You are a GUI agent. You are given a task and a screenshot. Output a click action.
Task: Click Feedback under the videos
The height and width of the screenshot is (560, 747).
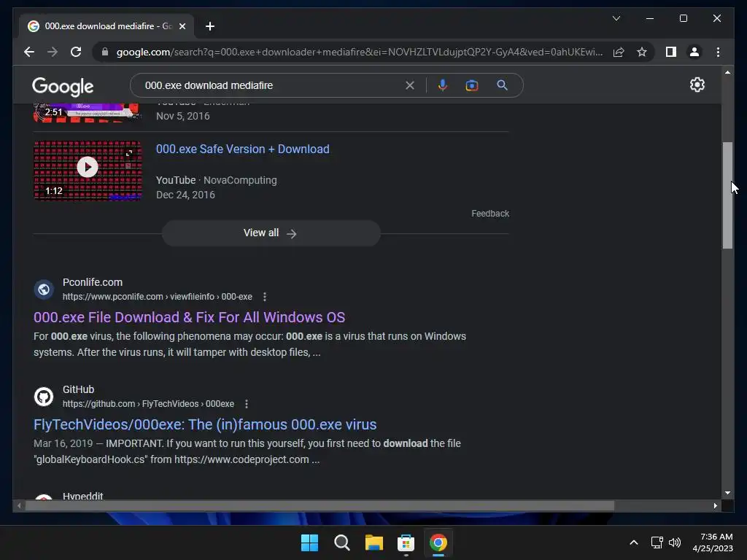tap(490, 214)
